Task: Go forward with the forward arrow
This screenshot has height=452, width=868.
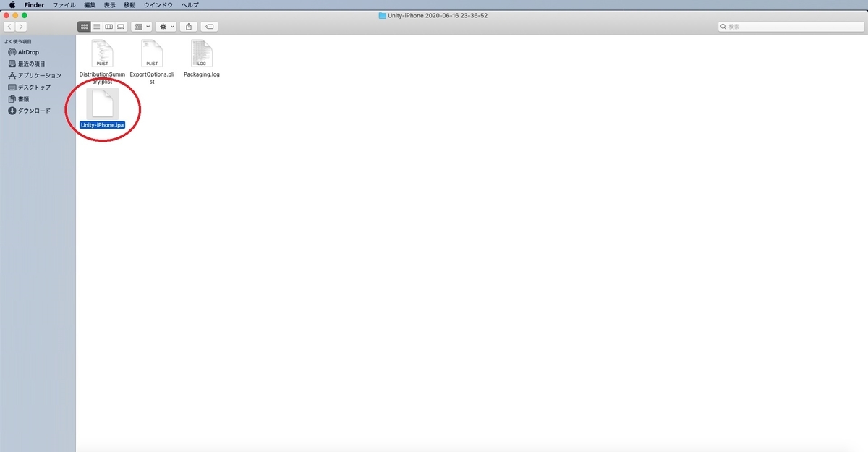Action: point(21,27)
